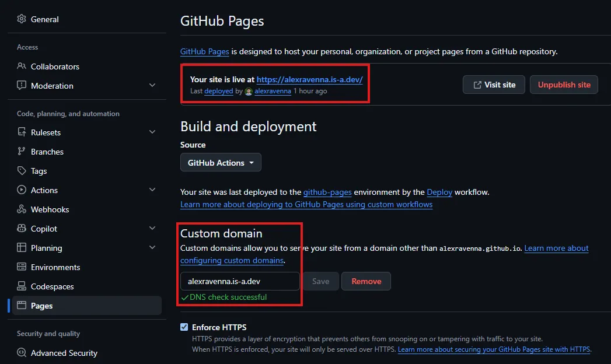Viewport: 611px width, 364px height.
Task: Select Pages in sidebar
Action: (x=87, y=306)
